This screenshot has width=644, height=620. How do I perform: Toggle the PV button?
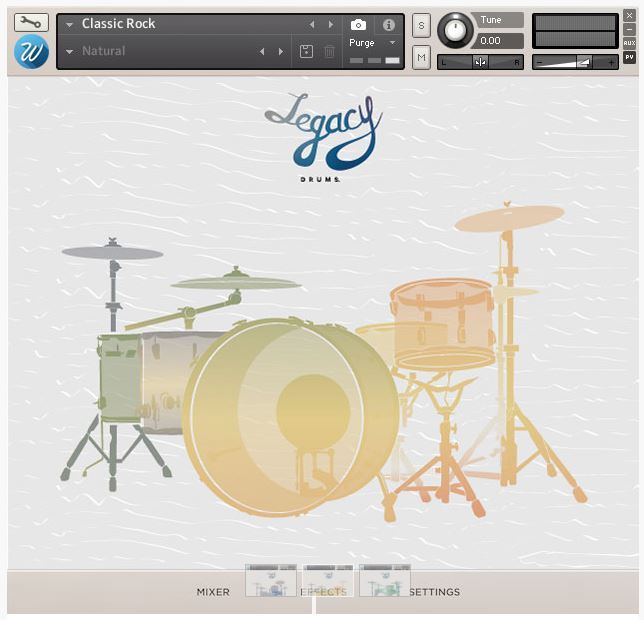[x=629, y=60]
